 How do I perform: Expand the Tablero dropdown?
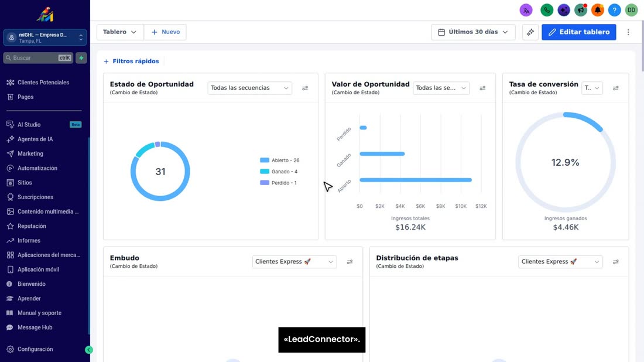[x=120, y=32]
